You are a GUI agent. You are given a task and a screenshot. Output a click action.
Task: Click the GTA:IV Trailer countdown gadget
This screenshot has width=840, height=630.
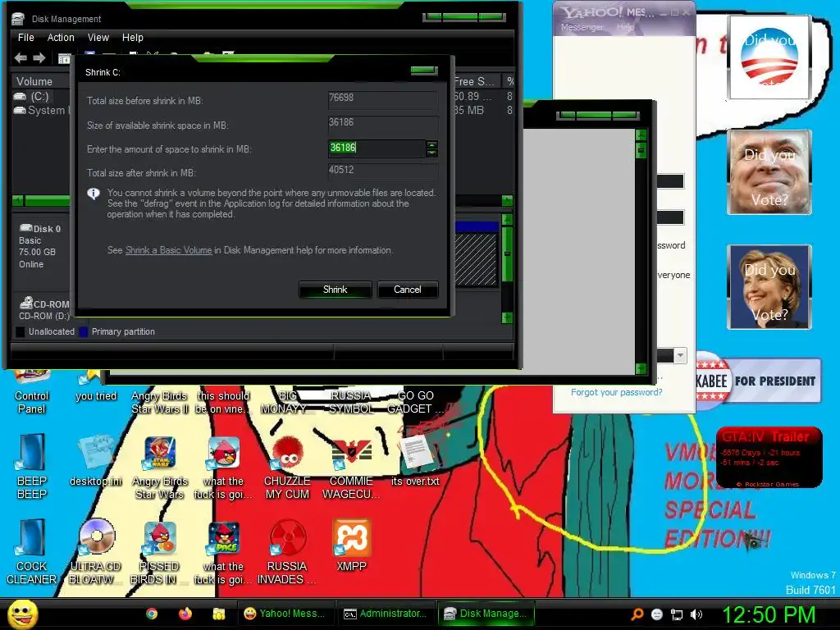point(769,458)
